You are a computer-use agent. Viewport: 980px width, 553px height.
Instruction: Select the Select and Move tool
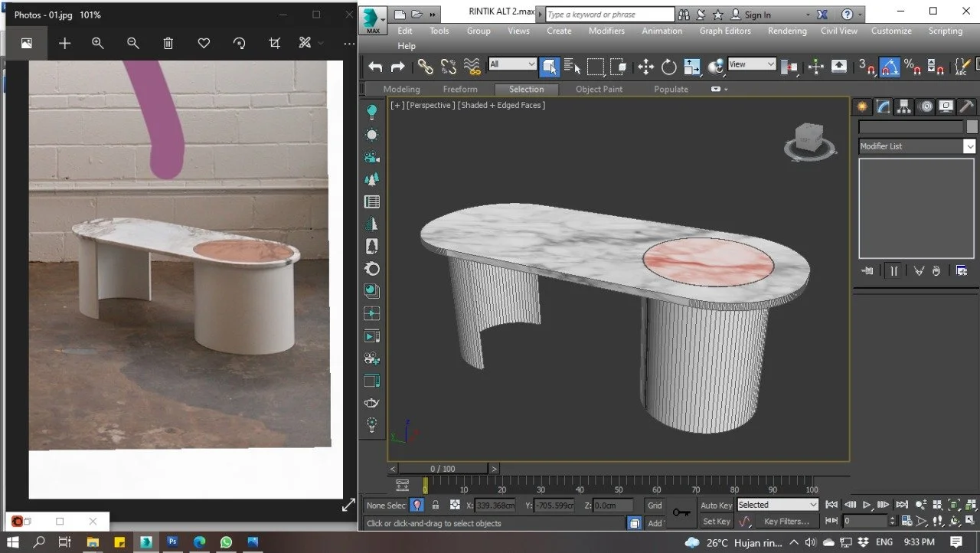645,67
